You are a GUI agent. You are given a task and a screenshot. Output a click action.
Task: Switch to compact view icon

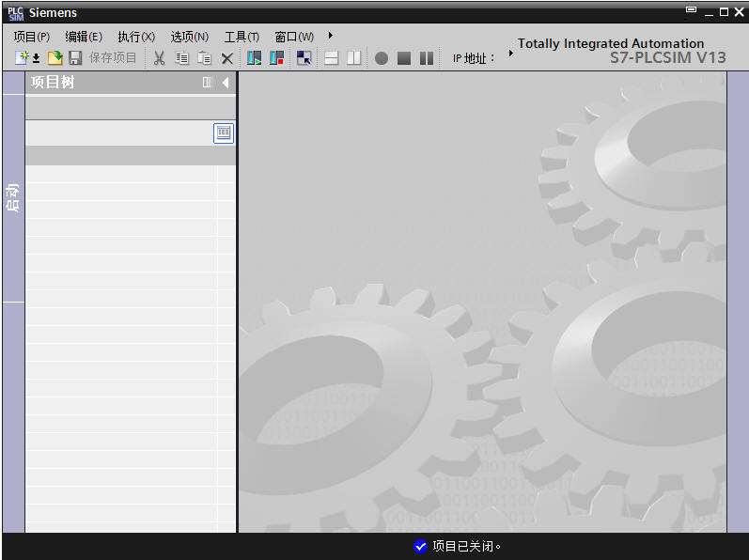click(x=304, y=58)
